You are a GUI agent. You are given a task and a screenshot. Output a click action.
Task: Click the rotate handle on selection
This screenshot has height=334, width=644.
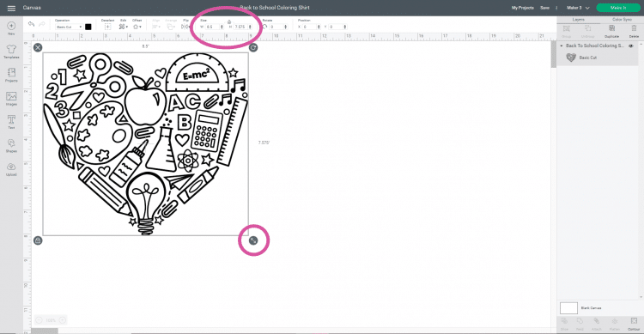[253, 48]
